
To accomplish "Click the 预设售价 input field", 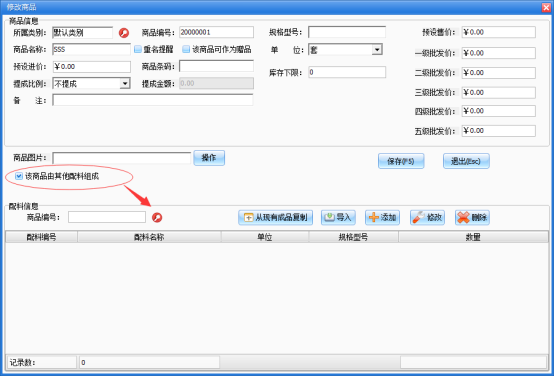I will click(499, 32).
